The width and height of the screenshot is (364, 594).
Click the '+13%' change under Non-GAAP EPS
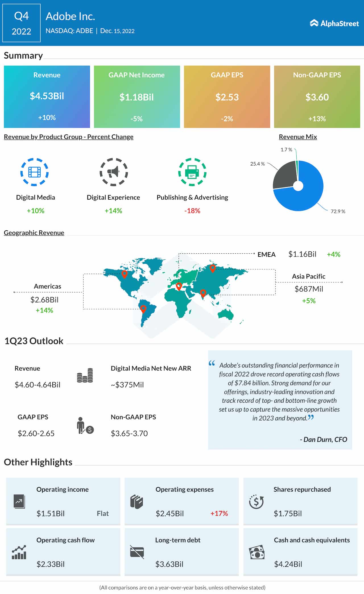pyautogui.click(x=317, y=119)
